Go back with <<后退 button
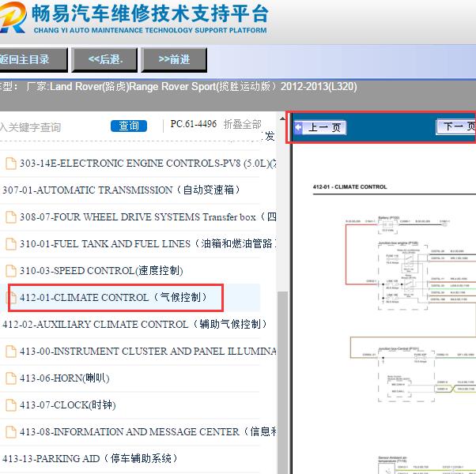 [104, 60]
